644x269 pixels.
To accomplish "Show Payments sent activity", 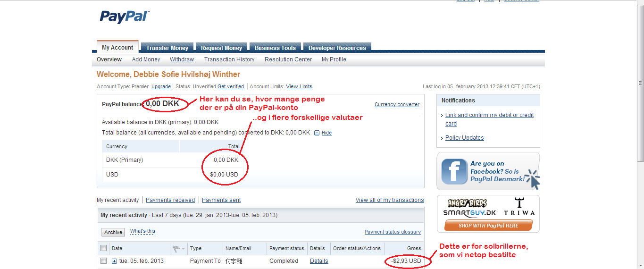I will (221, 200).
